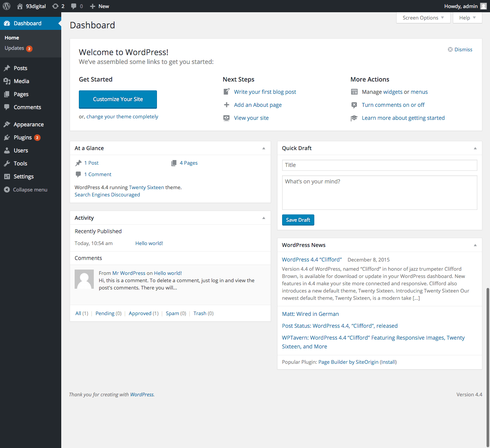The height and width of the screenshot is (448, 490).
Task: Toggle the Quick Draft panel arrow
Action: 475,148
